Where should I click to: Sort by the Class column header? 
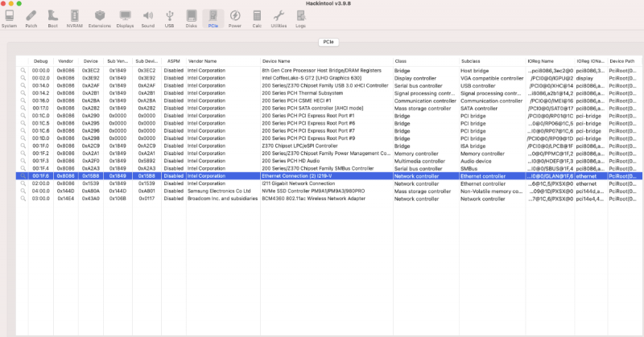(x=426, y=61)
